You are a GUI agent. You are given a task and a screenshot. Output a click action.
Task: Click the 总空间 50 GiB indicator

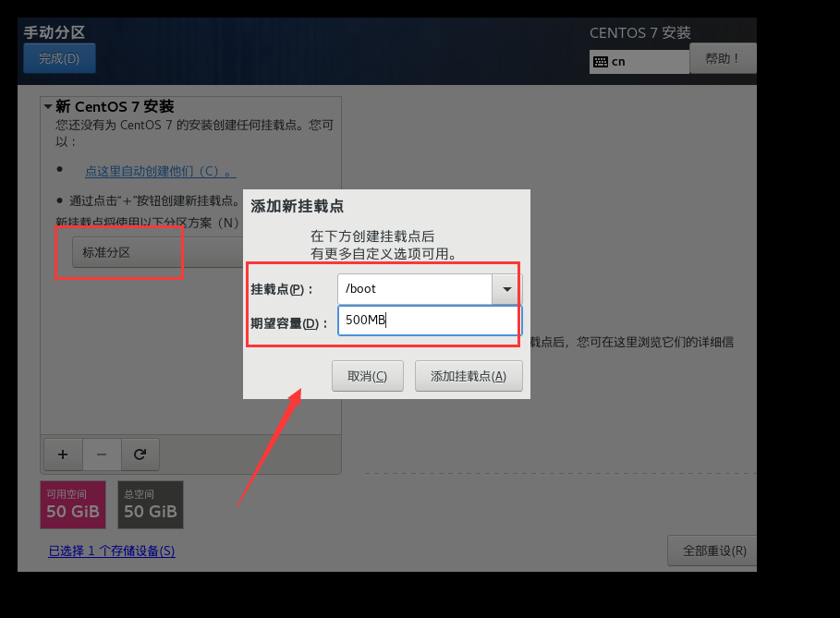pyautogui.click(x=150, y=504)
